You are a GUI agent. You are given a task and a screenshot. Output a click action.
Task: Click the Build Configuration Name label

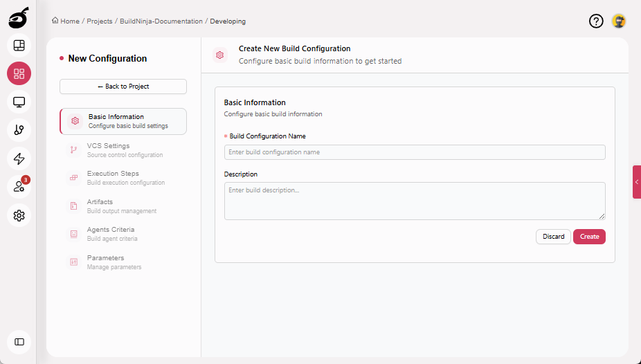pyautogui.click(x=267, y=136)
